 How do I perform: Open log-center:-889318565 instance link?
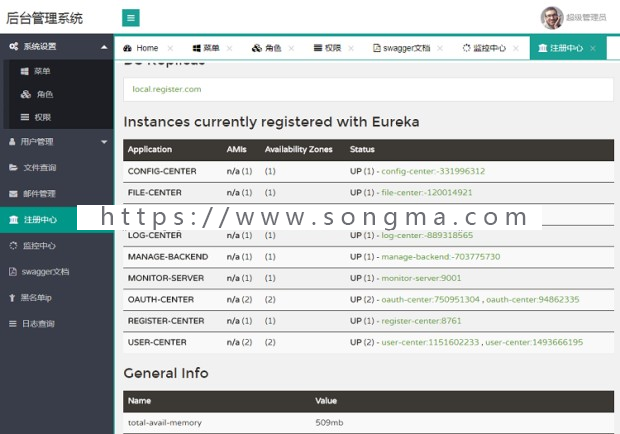point(427,235)
